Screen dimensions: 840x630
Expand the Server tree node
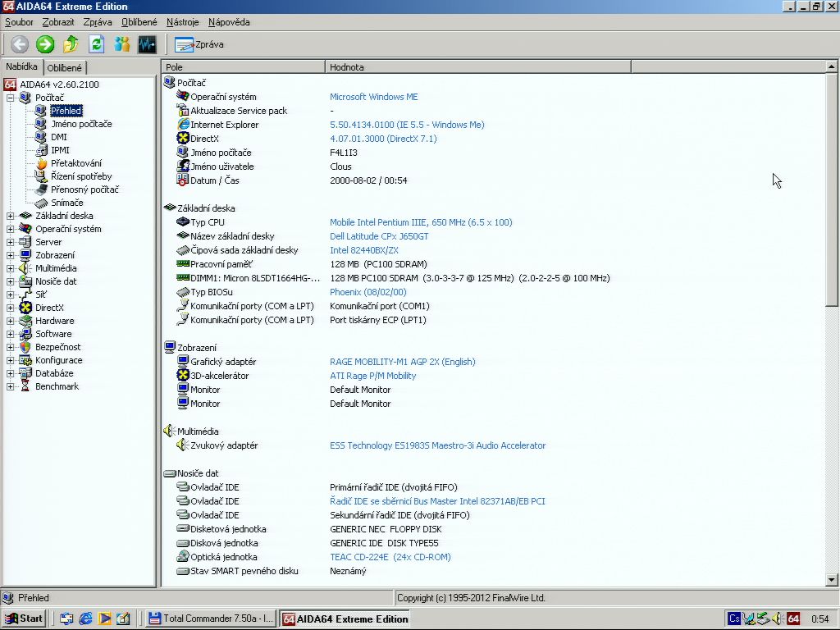pos(10,242)
